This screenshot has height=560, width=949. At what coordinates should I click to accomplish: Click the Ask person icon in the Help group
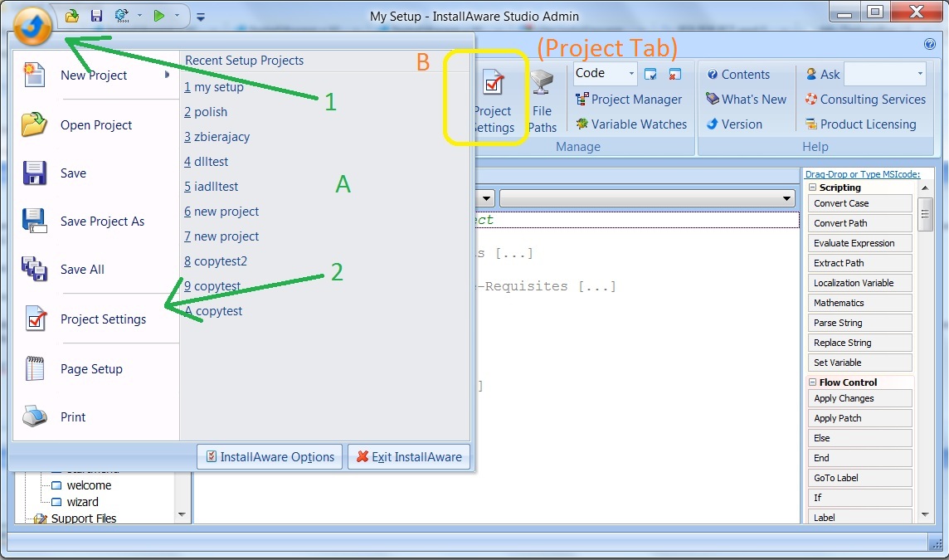pos(811,74)
